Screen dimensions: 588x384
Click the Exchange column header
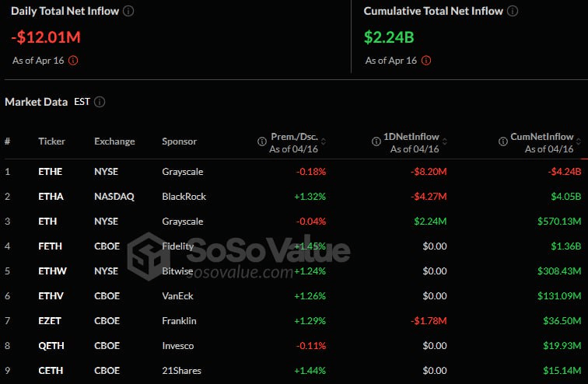pyautogui.click(x=114, y=141)
